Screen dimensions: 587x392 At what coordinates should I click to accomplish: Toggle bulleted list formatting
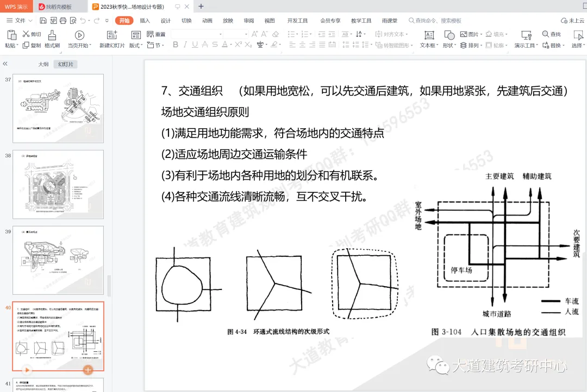coord(291,34)
